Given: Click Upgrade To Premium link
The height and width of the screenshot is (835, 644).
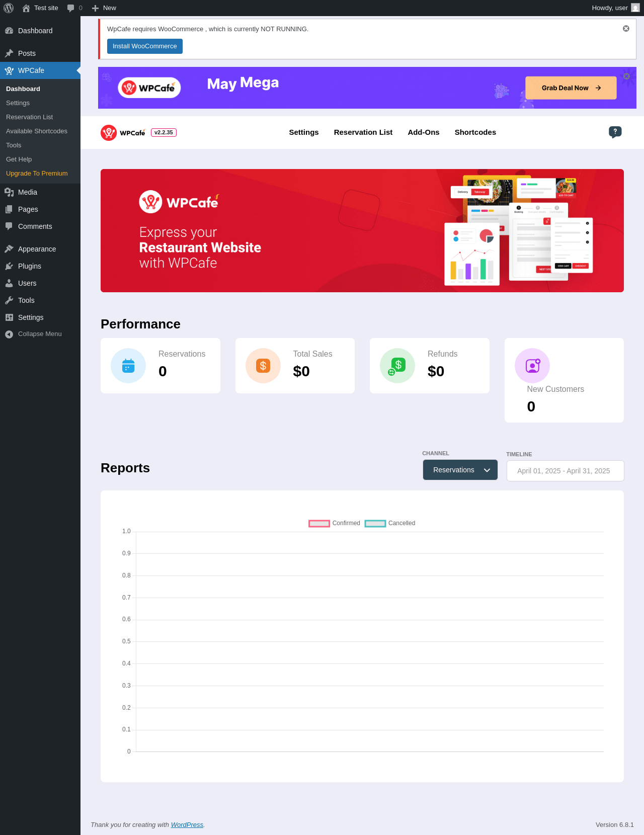Looking at the screenshot, I should (x=40, y=174).
